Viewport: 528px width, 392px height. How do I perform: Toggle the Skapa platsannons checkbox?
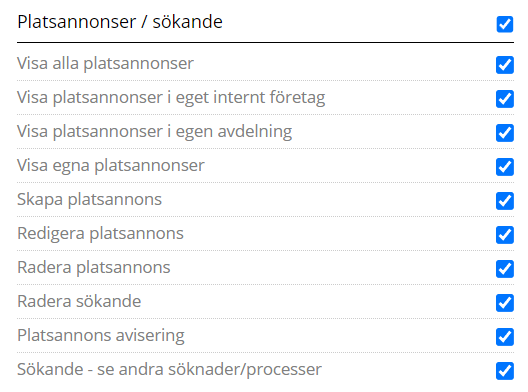pyautogui.click(x=505, y=201)
